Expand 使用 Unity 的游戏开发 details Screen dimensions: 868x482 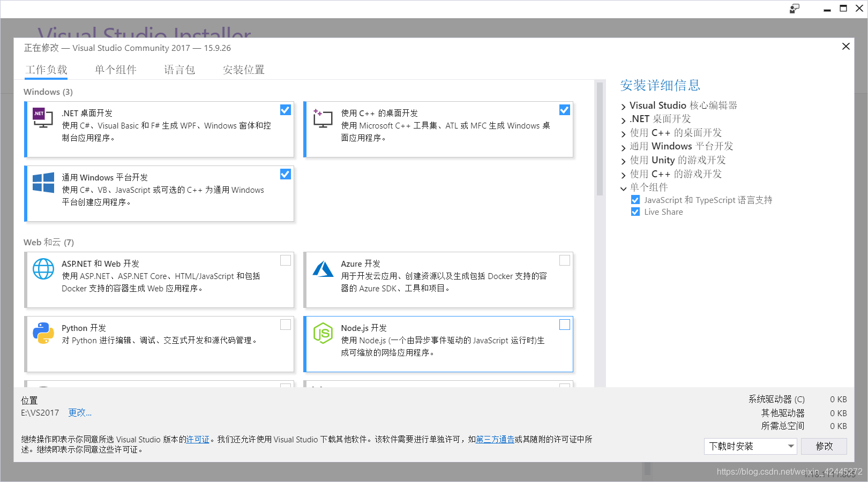tap(623, 161)
